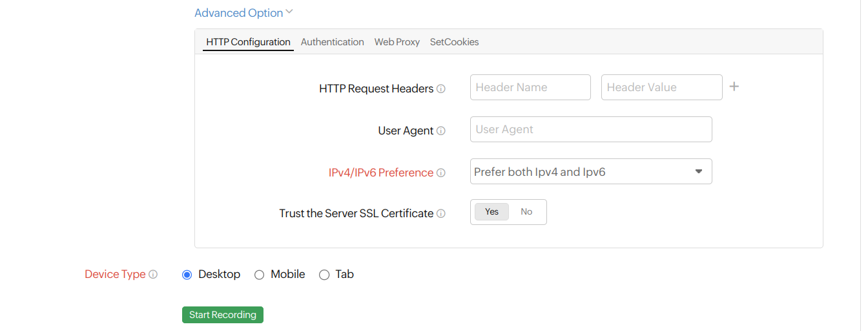Click info icon next to Device Type
Viewport: 868px width, 331px height.
(x=153, y=275)
